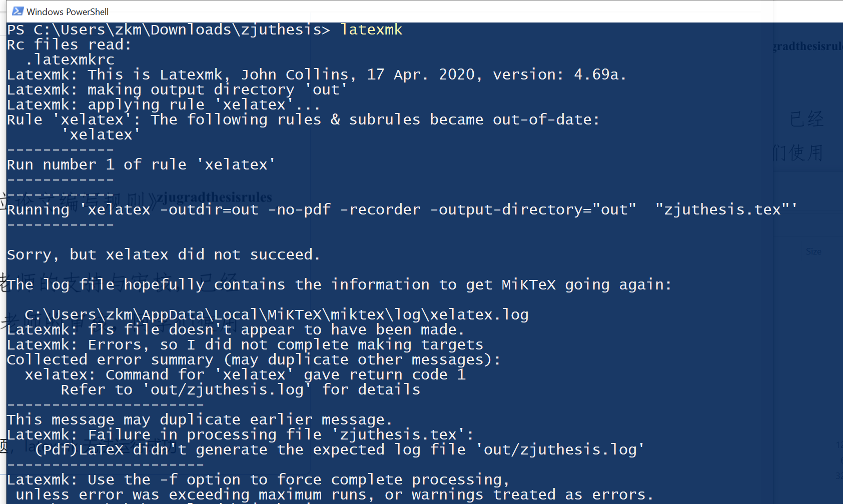Click the version number 4.69a in the output

click(598, 74)
